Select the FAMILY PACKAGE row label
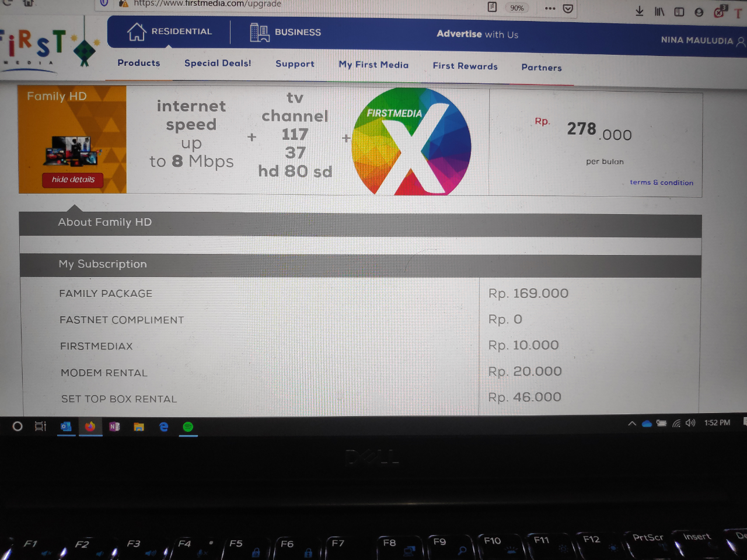 (106, 293)
